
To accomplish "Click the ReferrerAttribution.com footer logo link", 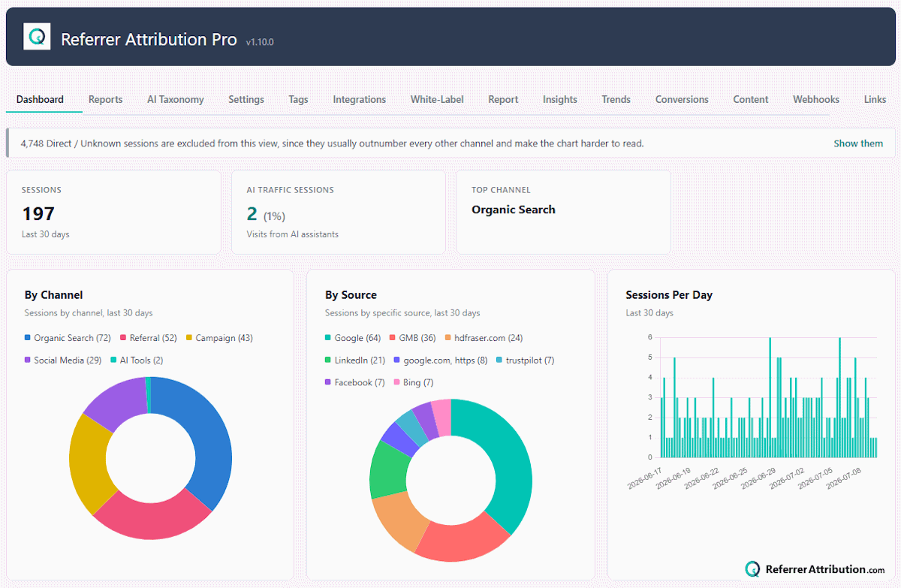I will [x=815, y=569].
